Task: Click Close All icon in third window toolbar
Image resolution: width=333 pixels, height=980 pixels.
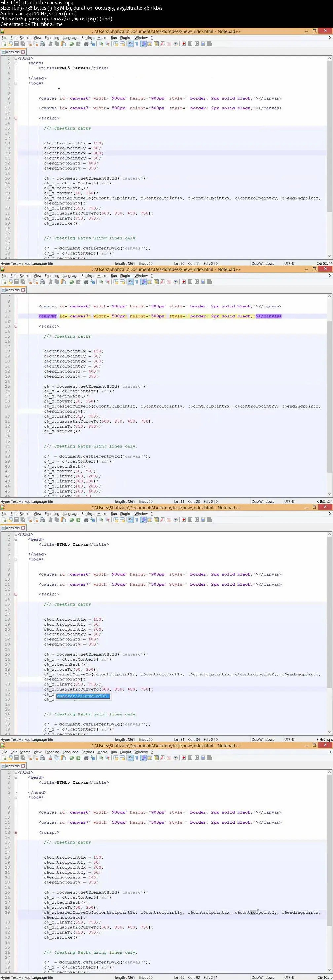Action: pyautogui.click(x=35, y=520)
